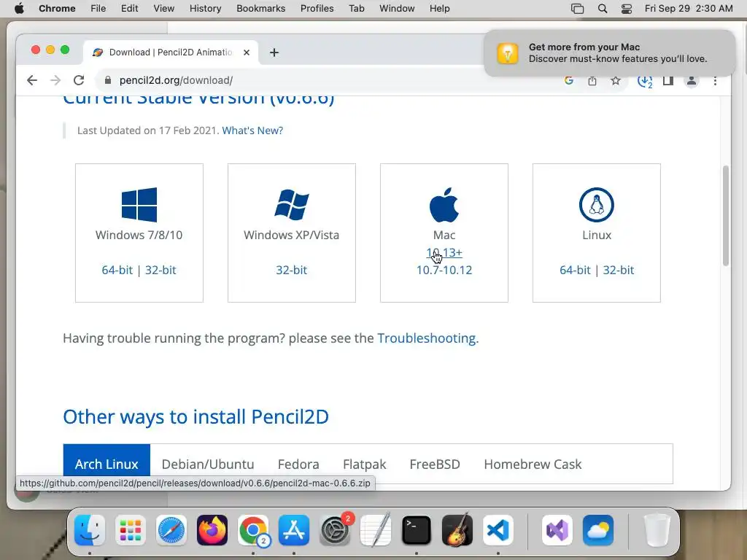The image size is (747, 560).
Task: Open Launchpad from the Dock
Action: [x=130, y=530]
